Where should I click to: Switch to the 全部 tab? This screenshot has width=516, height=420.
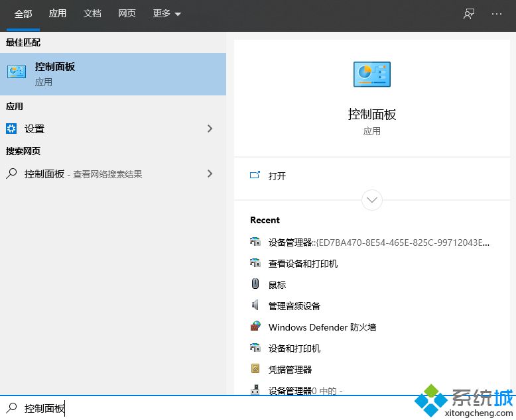[x=23, y=14]
